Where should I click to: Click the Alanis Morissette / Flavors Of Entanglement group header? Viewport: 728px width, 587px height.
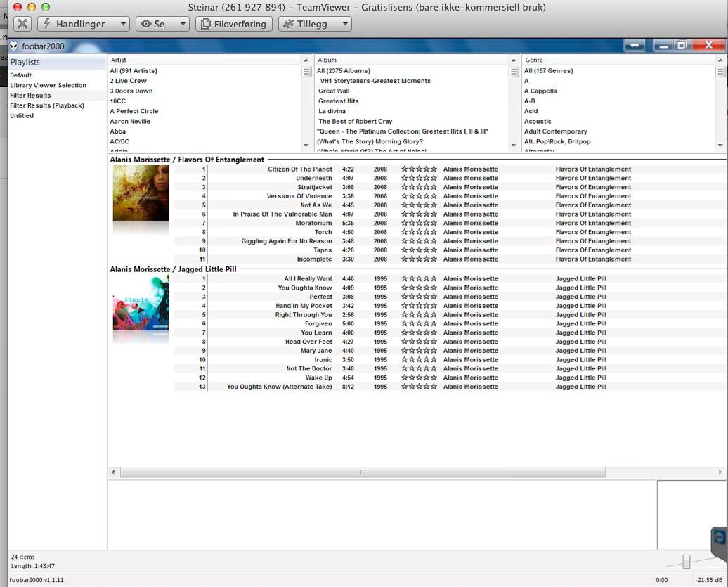click(x=187, y=160)
